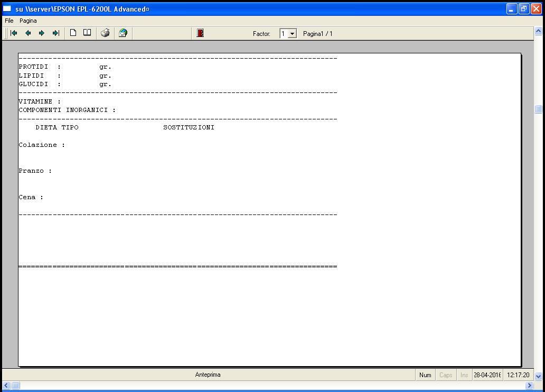Viewport: 545px width, 392px height.
Task: Click the previous page arrow
Action: click(28, 33)
